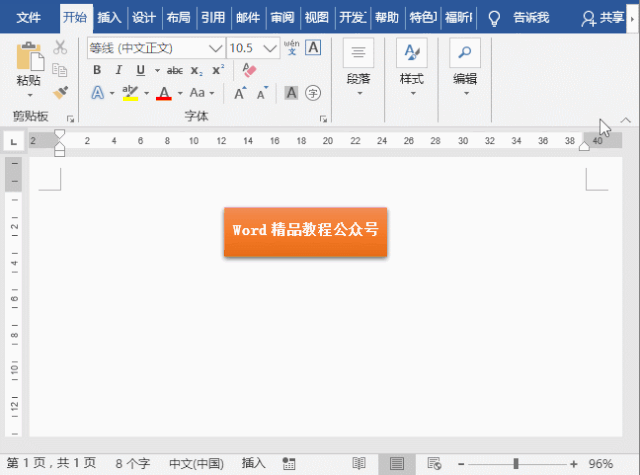This screenshot has height=475, width=640.
Task: Toggle Bold formatting
Action: [x=97, y=70]
